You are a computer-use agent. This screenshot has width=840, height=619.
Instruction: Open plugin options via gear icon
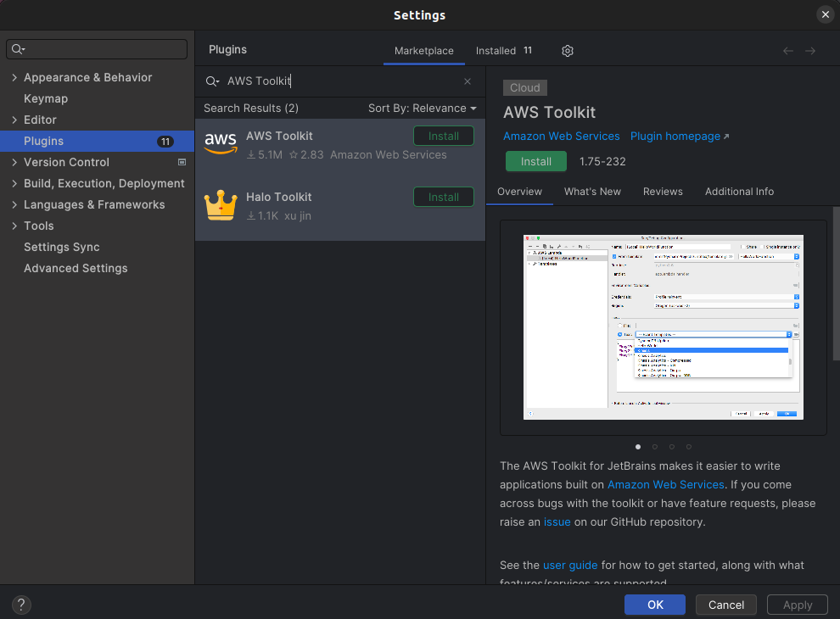[567, 51]
